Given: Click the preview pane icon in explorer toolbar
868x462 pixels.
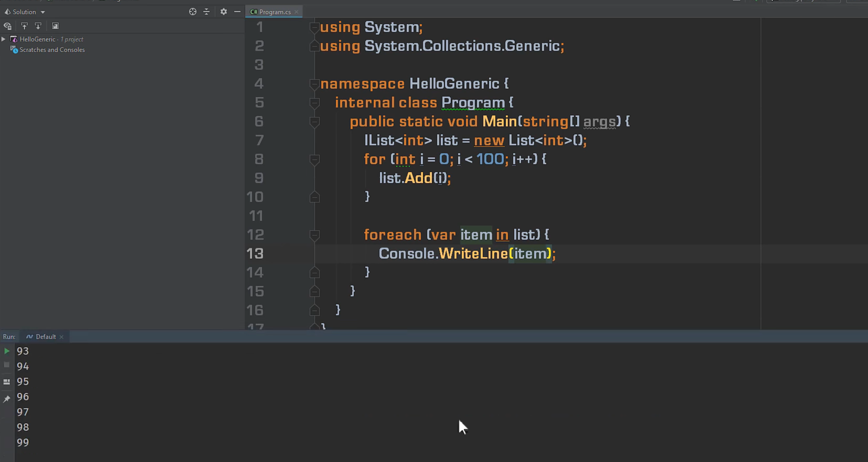Looking at the screenshot, I should point(55,26).
